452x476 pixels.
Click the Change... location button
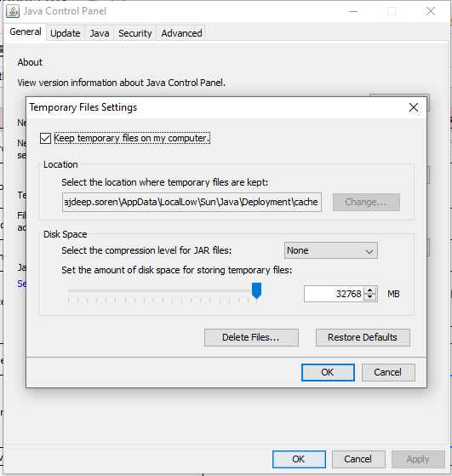pos(366,202)
